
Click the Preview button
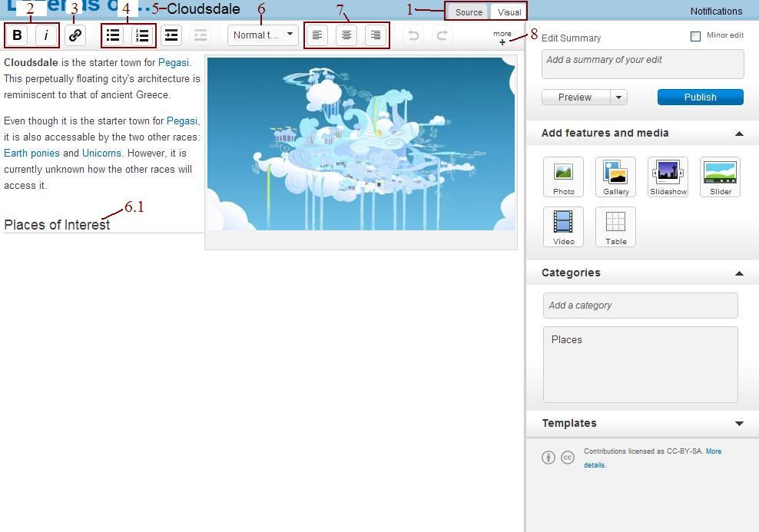[575, 97]
